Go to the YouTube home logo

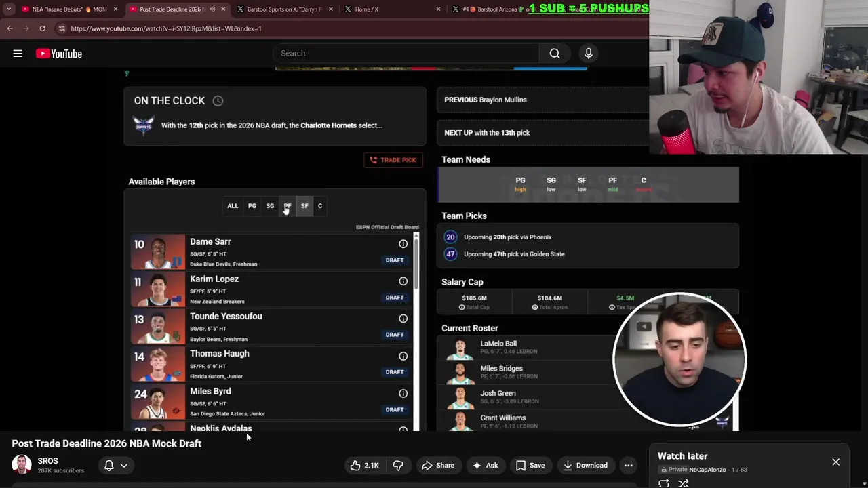[x=59, y=54]
